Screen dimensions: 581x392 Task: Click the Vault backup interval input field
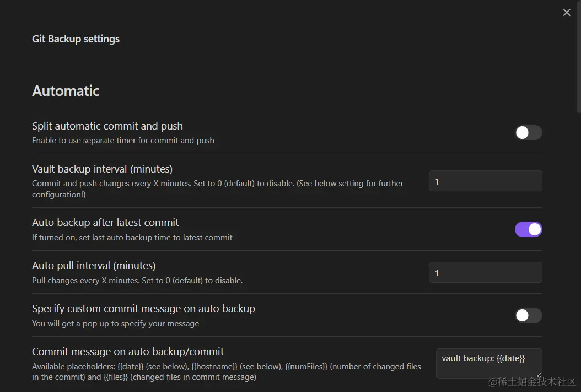coord(485,181)
